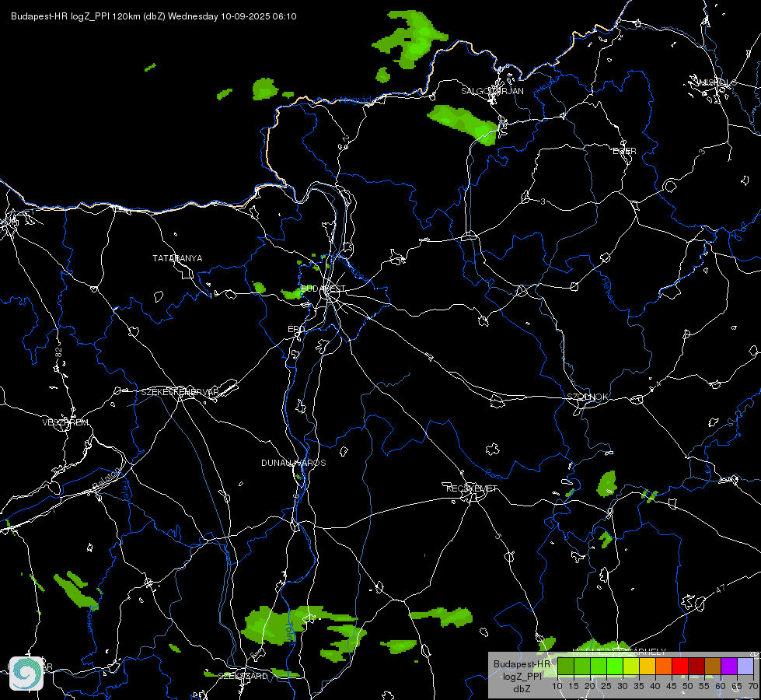Image resolution: width=761 pixels, height=700 pixels.
Task: Select the Tolna county name
Action: [x=291, y=632]
